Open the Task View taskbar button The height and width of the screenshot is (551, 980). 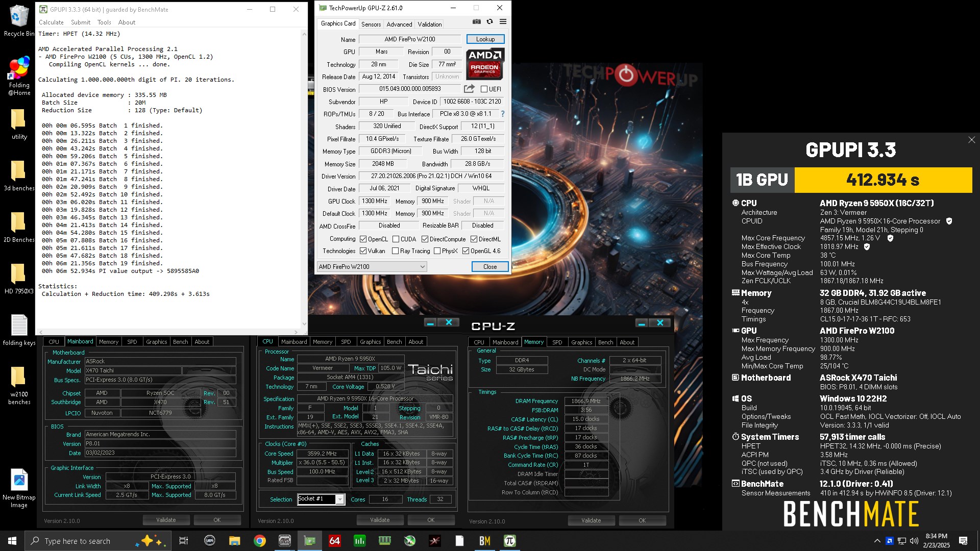pos(184,541)
